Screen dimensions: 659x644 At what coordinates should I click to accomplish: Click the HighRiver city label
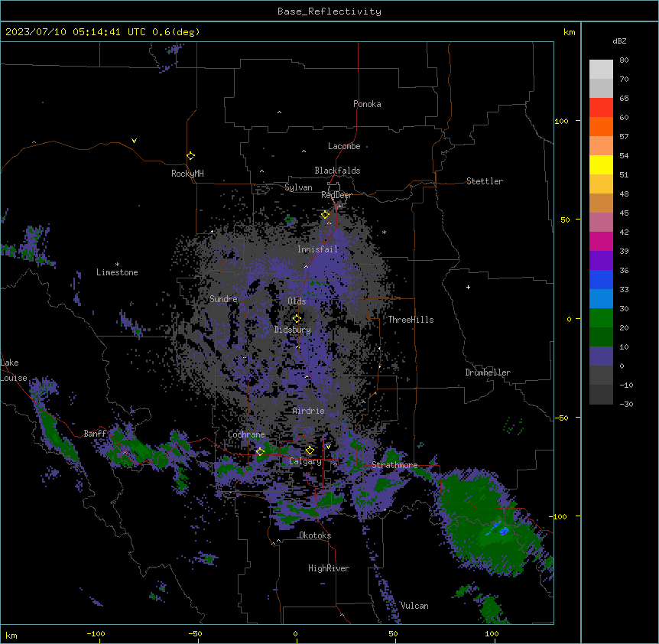[x=329, y=568]
